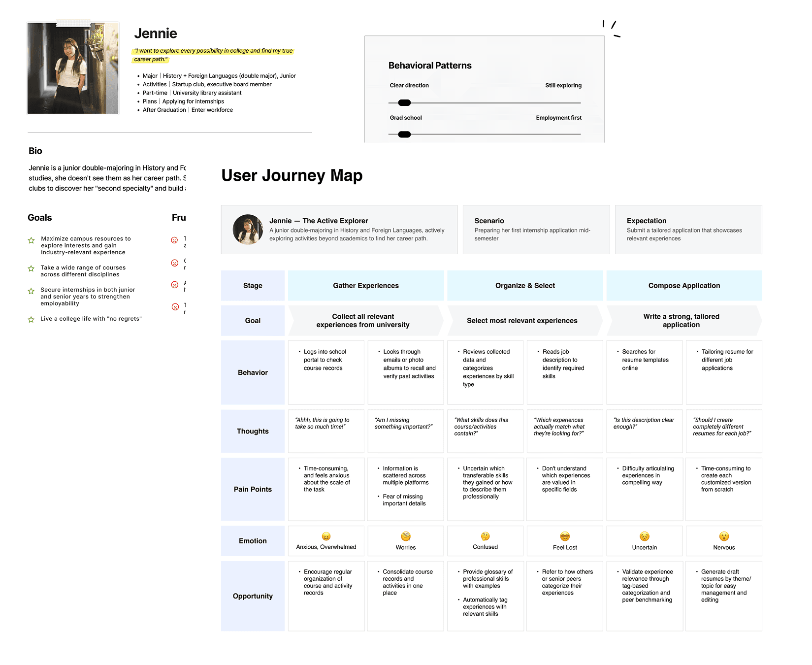Select 'Logs into school portal' behavior cell

pyautogui.click(x=326, y=372)
